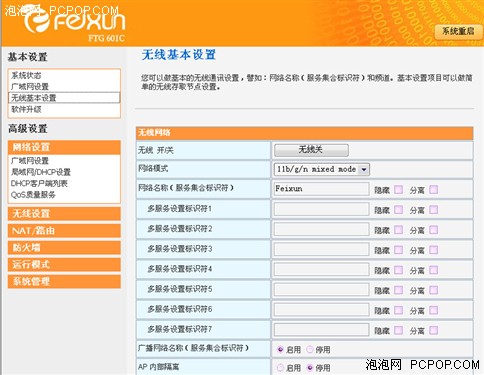Open 系统状态 in basic settings

[26, 75]
